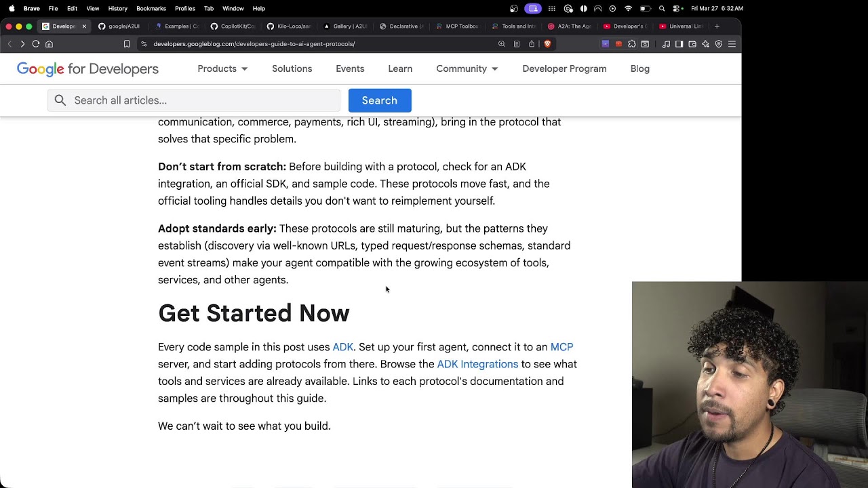The width and height of the screenshot is (868, 488).
Task: Click the Google for Developers logo
Action: point(87,69)
